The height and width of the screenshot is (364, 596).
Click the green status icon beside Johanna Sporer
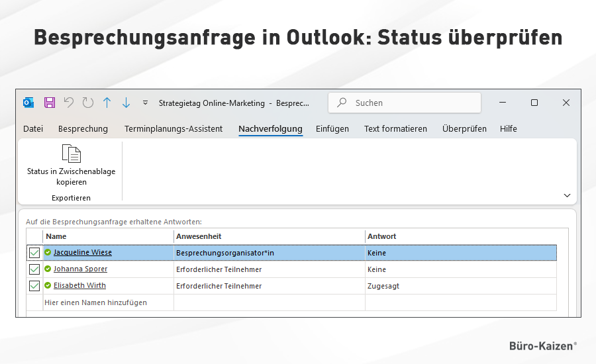point(48,269)
